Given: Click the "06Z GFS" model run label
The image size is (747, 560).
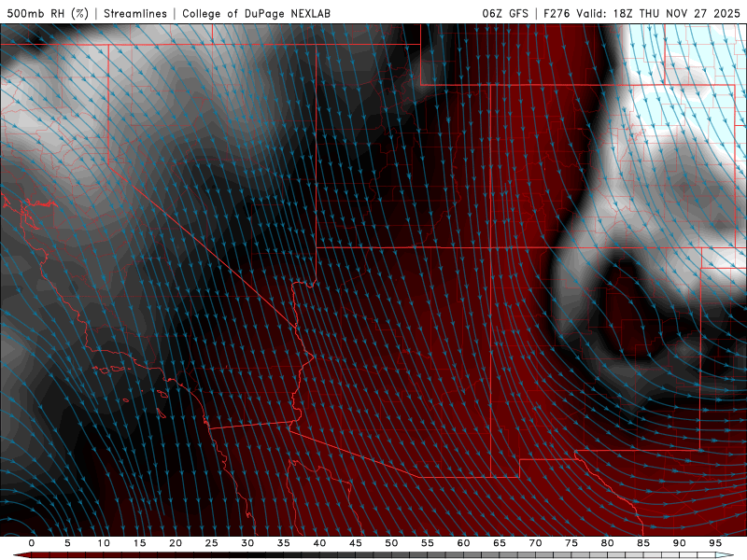Looking at the screenshot, I should coord(505,14).
